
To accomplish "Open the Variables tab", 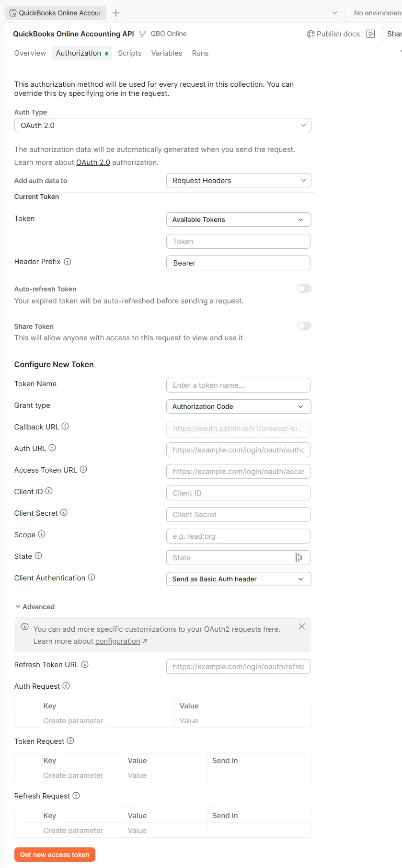I will point(167,53).
